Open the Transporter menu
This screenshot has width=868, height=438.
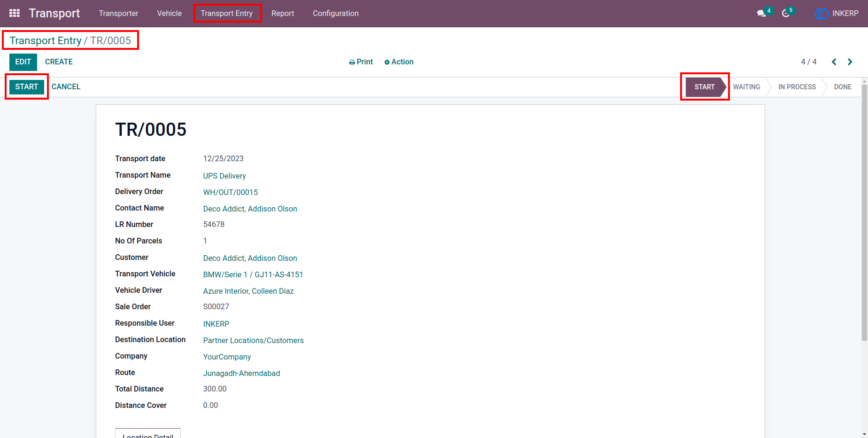coord(118,14)
